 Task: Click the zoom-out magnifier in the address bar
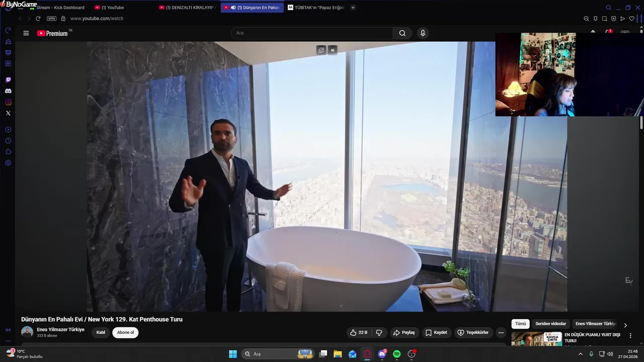pyautogui.click(x=586, y=19)
